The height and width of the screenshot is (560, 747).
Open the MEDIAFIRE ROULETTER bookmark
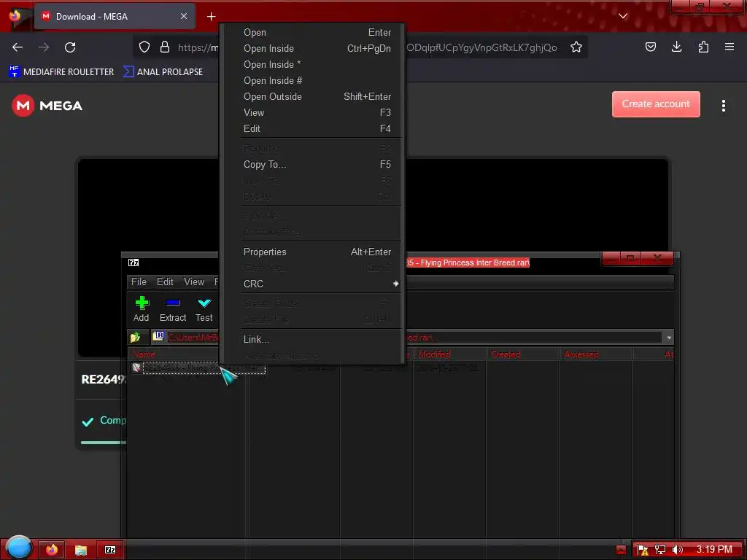point(61,72)
